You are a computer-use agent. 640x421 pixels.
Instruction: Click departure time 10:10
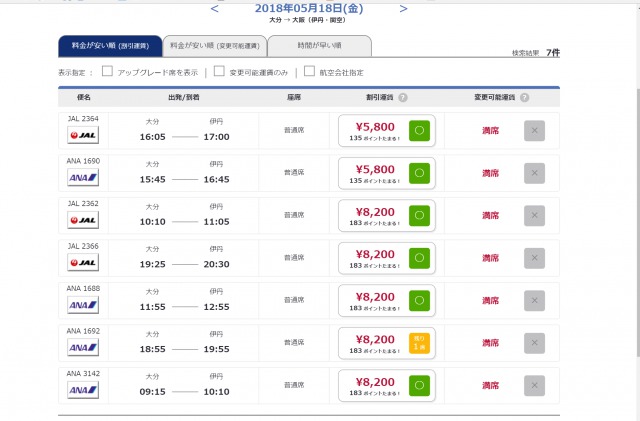tap(153, 222)
